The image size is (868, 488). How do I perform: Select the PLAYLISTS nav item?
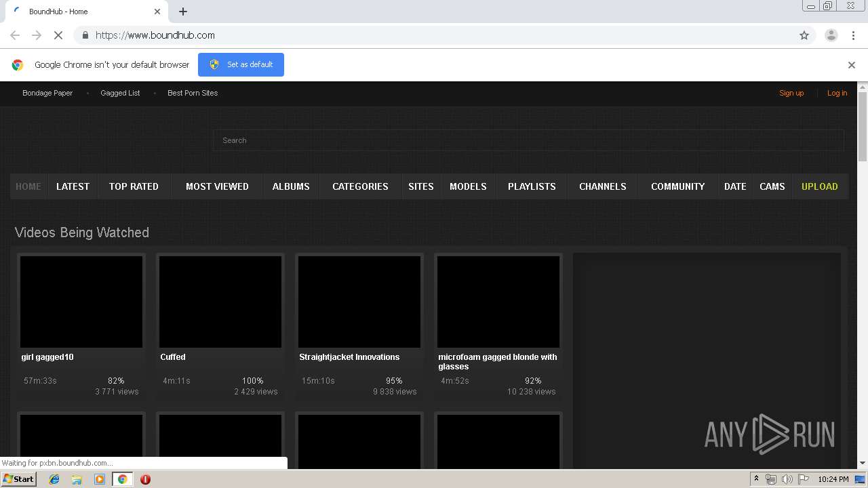(x=532, y=186)
